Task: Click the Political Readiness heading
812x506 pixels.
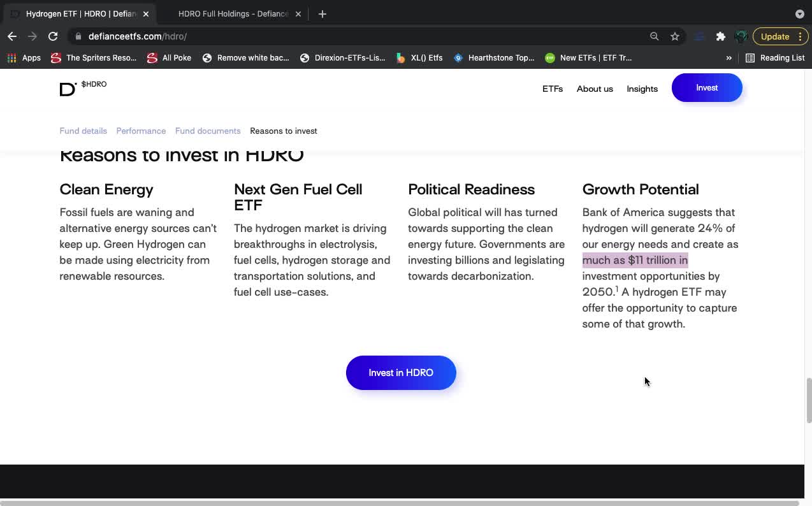Action: (472, 189)
